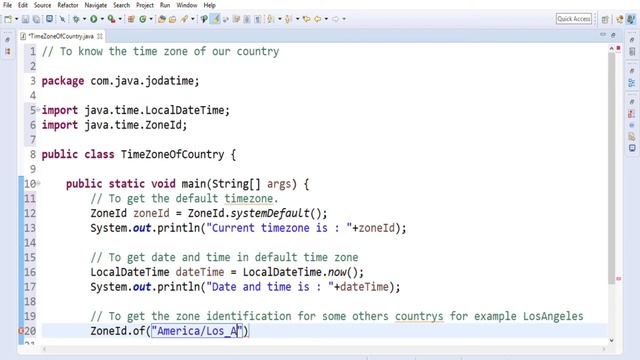
Task: Click the vertical scrollbar up arrow
Action: [611, 49]
